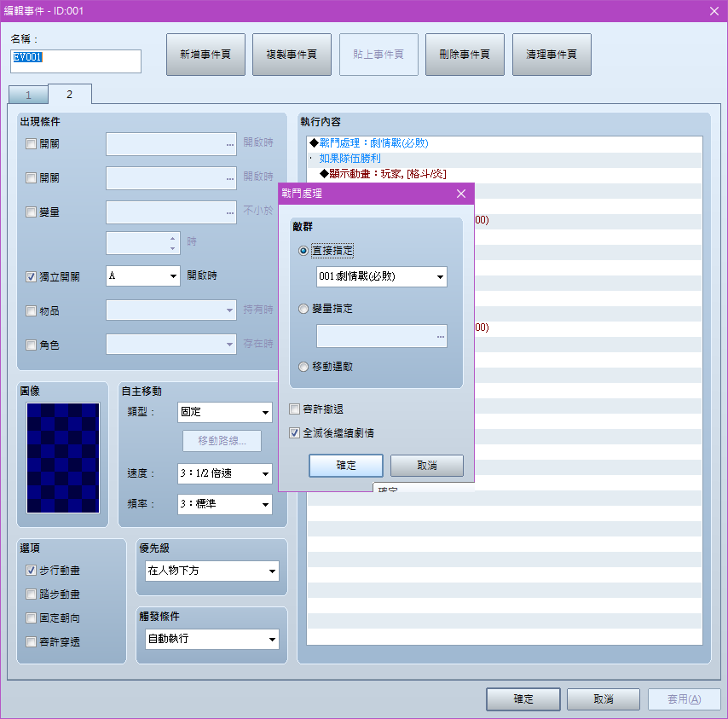Select 戰鬥處理：劇情戰(必敗) command line
This screenshot has width=728, height=719.
tap(505, 143)
